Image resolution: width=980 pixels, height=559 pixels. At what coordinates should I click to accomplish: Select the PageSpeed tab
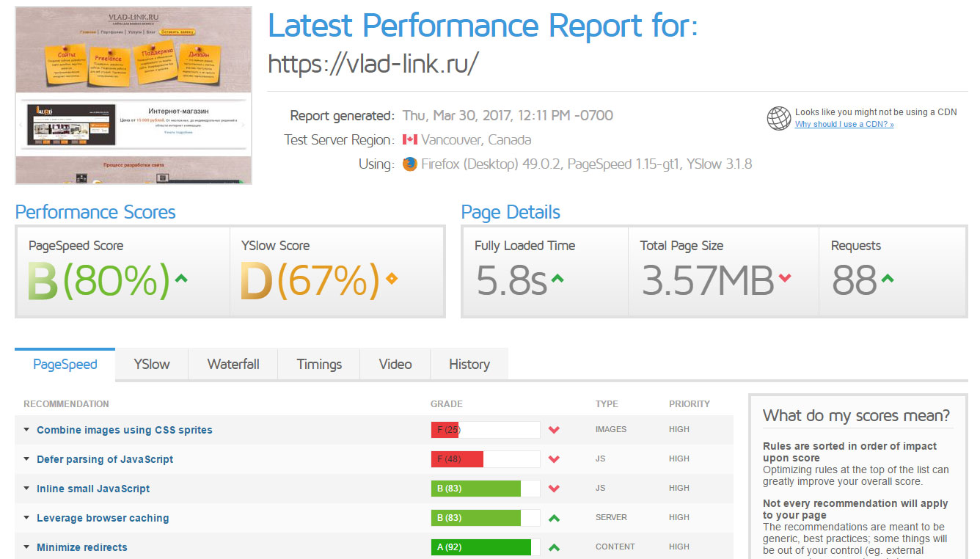click(x=65, y=365)
